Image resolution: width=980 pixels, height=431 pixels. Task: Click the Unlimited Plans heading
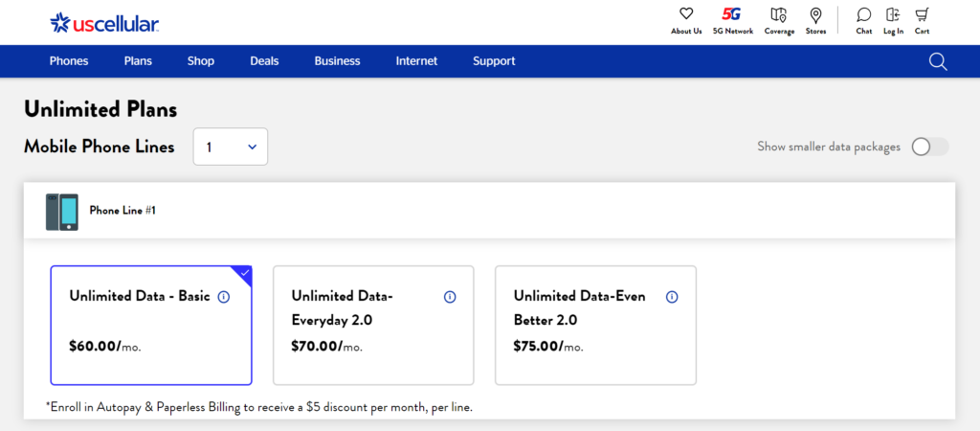(x=100, y=109)
